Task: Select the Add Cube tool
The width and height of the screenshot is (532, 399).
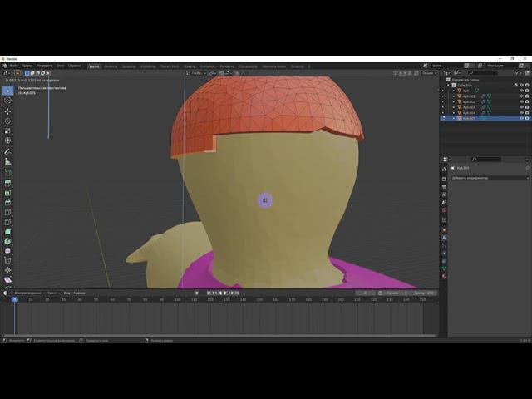Action: [x=7, y=172]
